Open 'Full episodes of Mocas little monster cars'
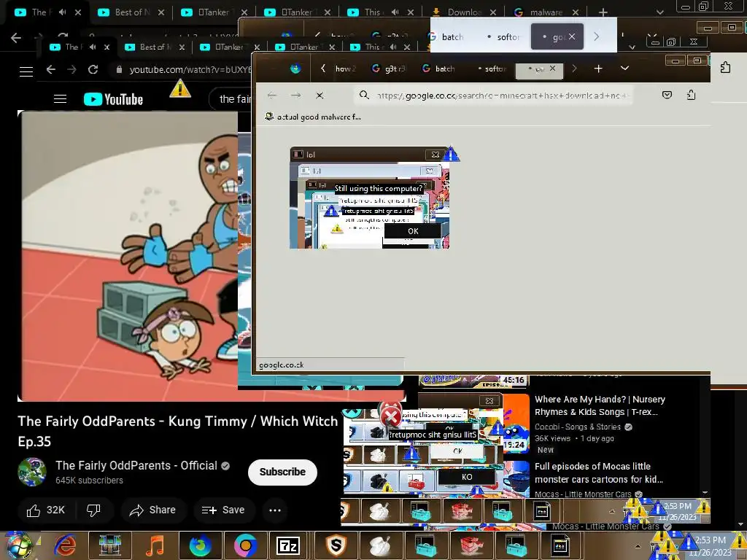The height and width of the screenshot is (560, 747). pyautogui.click(x=599, y=472)
